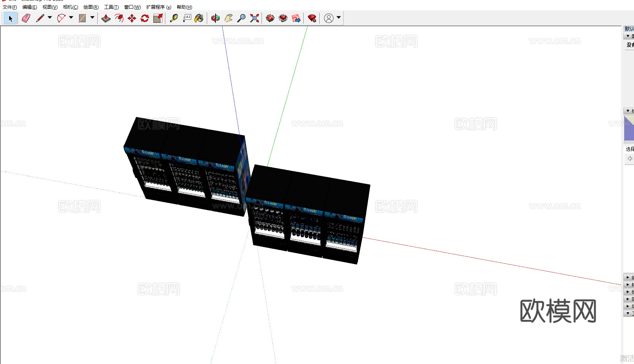Click the user account profile icon
Image resolution: width=634 pixels, height=364 pixels.
click(x=329, y=18)
